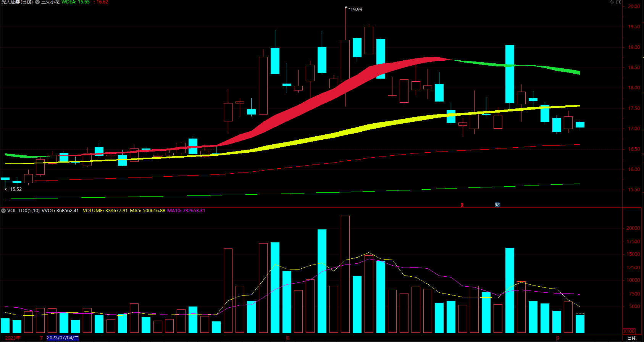
Task: Click the VVOL: 368562.41 value
Action: tap(60, 211)
